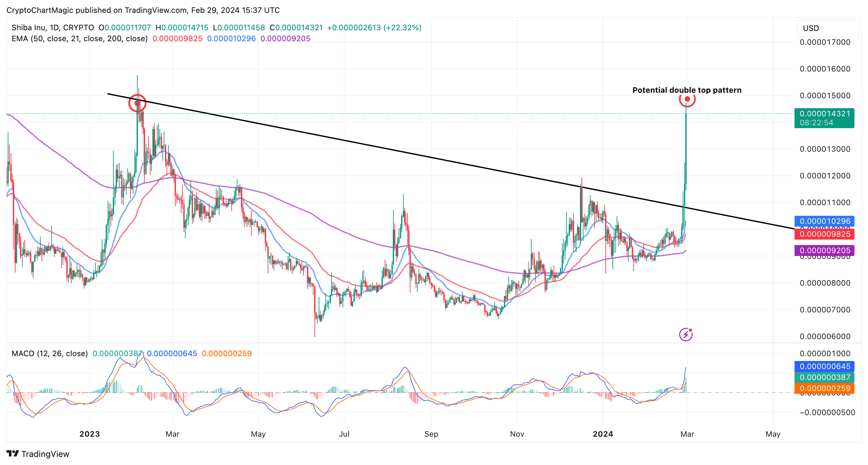
Task: Click the MACD (12, 26, close) indicator legend
Action: 50,353
